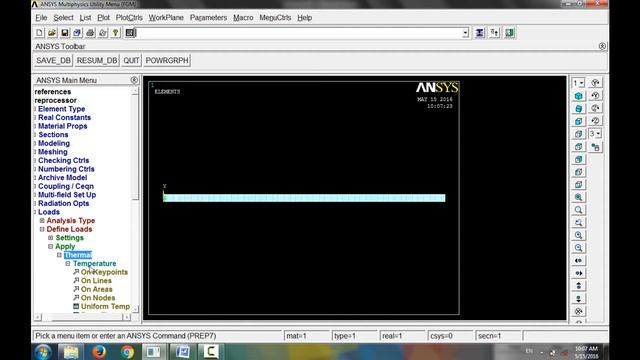640x360 pixels.
Task: Switch to Left View cube icon
Action: tap(578, 172)
